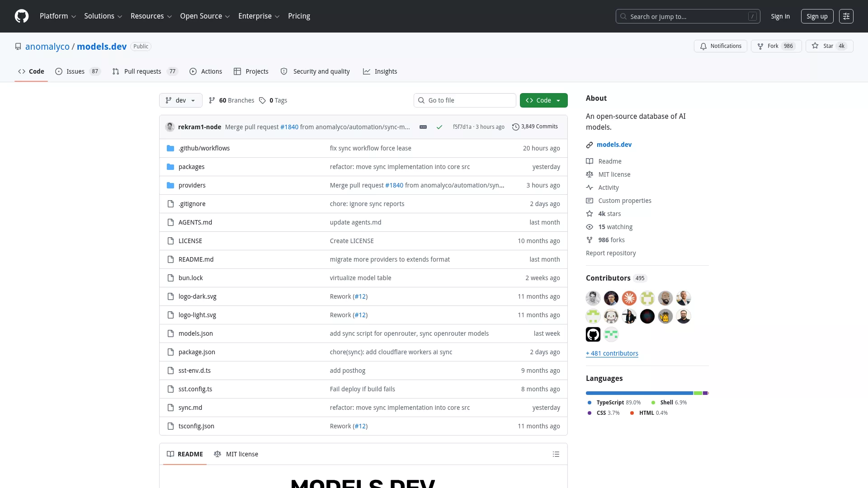Open the .gitignore file

[192, 204]
